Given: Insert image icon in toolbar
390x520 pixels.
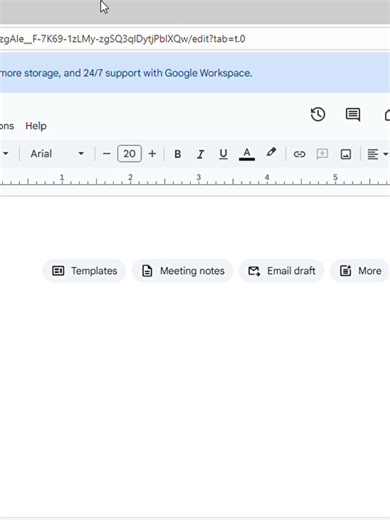Looking at the screenshot, I should [346, 154].
